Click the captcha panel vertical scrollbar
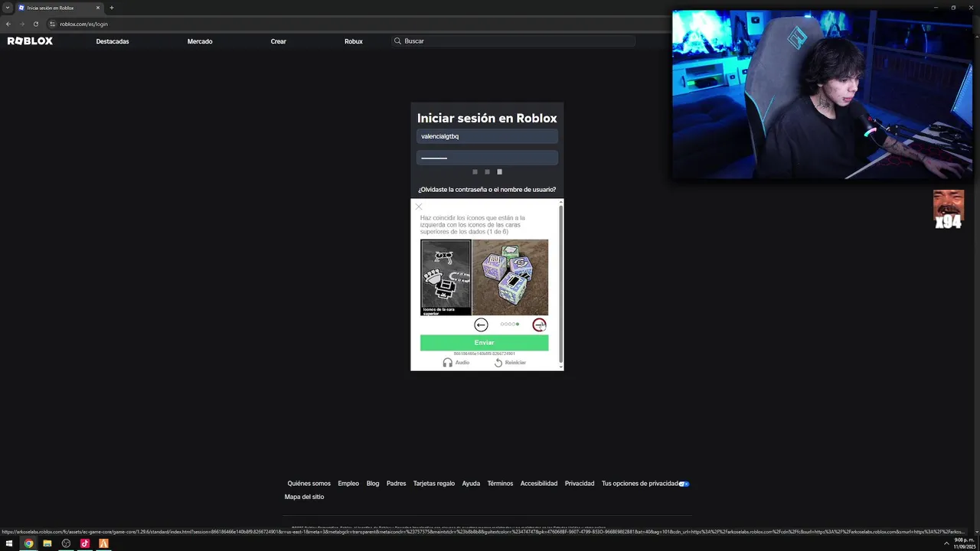Viewport: 980px width, 551px height. (561, 285)
